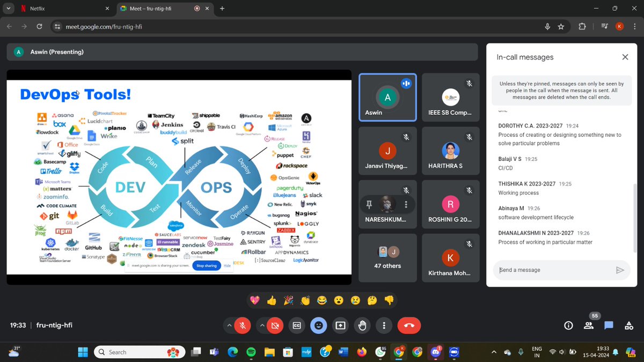The width and height of the screenshot is (644, 362).
Task: Show the participants list with 55 people
Action: (588, 325)
